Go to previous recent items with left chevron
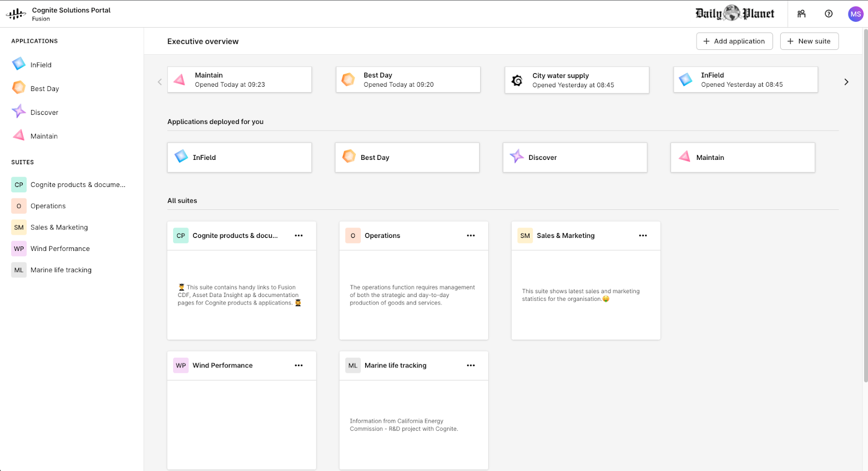The width and height of the screenshot is (868, 471). click(159, 82)
